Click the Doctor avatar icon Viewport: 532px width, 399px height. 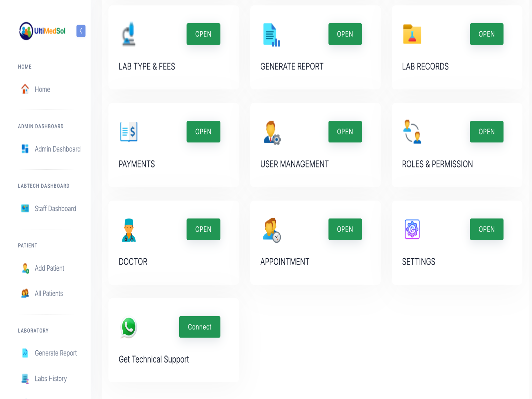click(x=129, y=230)
